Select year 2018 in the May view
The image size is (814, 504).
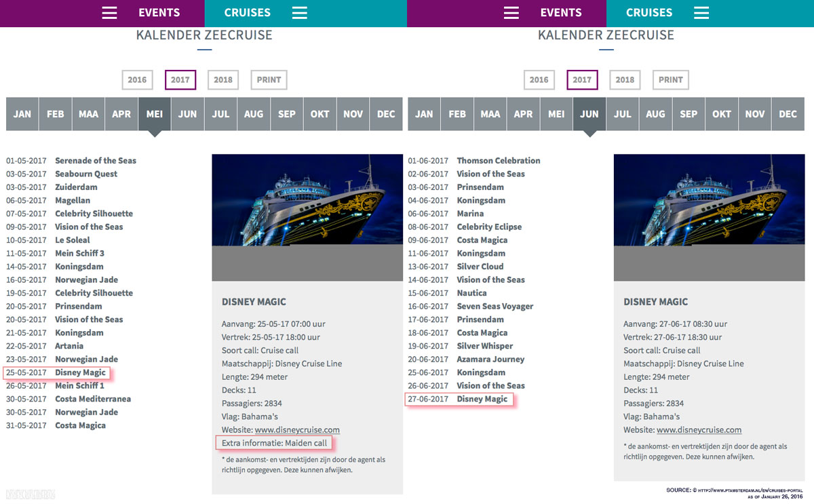[223, 80]
